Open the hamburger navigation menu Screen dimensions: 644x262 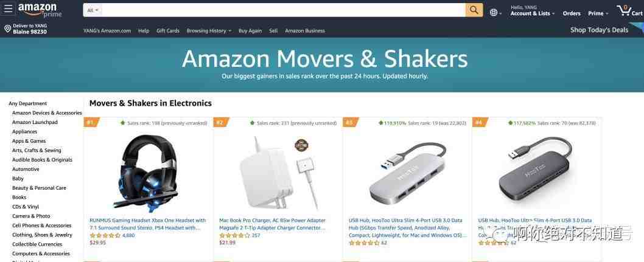coord(8,8)
